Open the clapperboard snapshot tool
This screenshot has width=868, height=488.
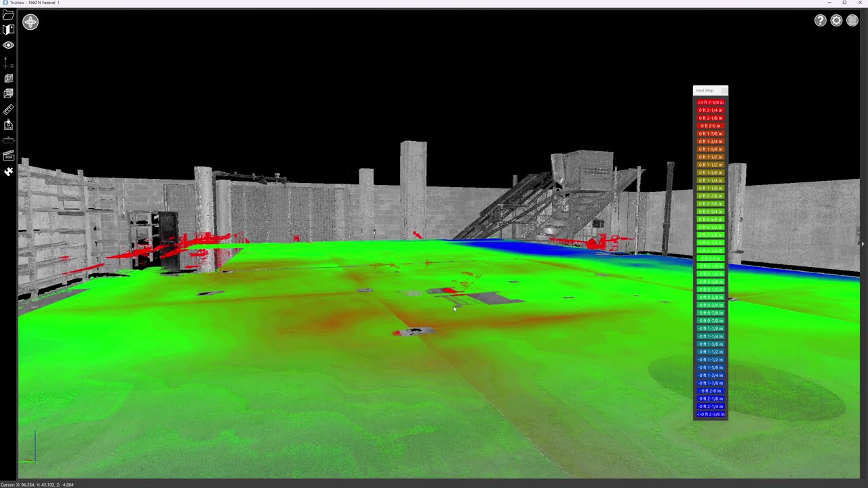coord(8,156)
